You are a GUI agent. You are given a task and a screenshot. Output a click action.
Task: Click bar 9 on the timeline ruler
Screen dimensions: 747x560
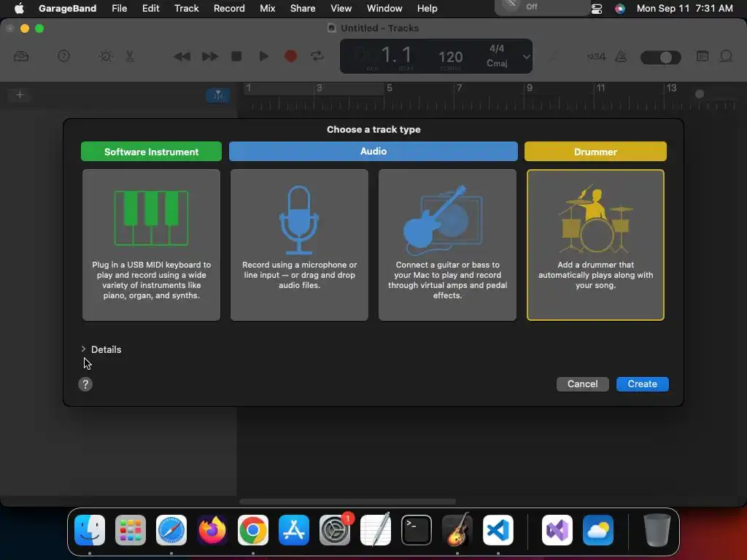530,88
